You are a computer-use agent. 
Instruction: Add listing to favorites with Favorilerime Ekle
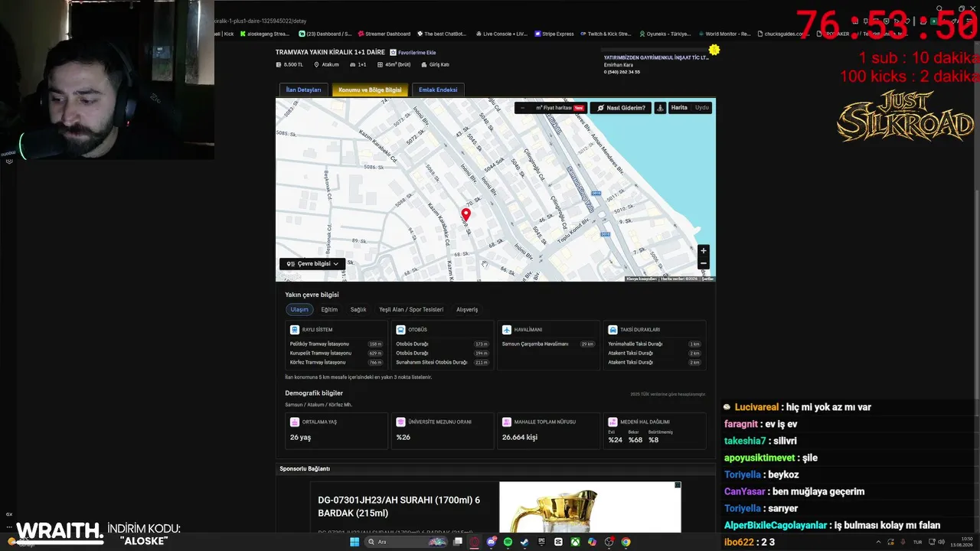[x=413, y=53]
